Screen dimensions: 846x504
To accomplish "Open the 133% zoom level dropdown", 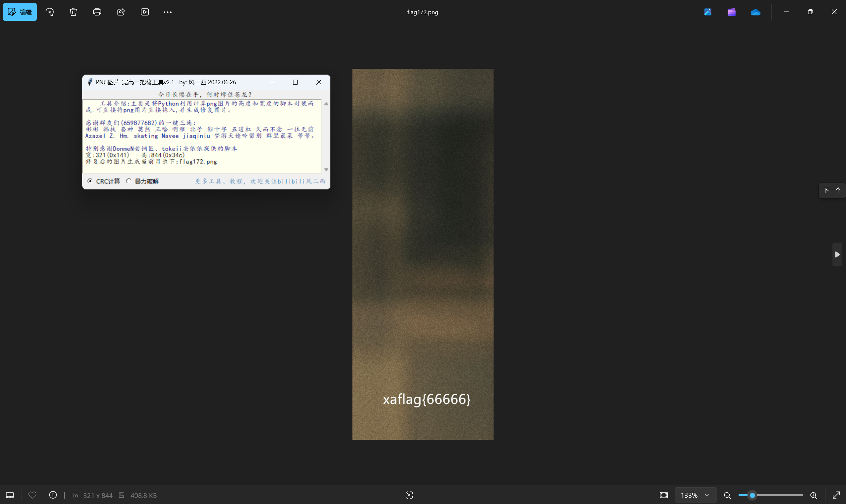I will point(695,495).
